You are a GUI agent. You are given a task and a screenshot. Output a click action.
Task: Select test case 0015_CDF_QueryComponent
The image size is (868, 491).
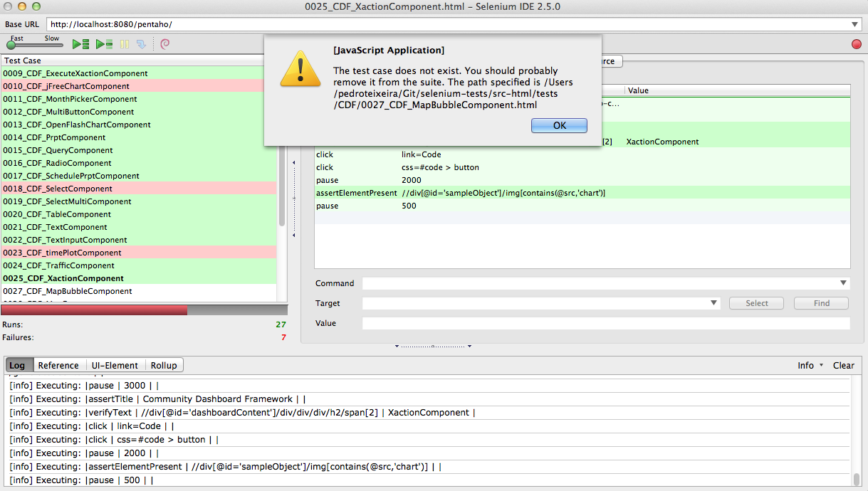pyautogui.click(x=139, y=150)
